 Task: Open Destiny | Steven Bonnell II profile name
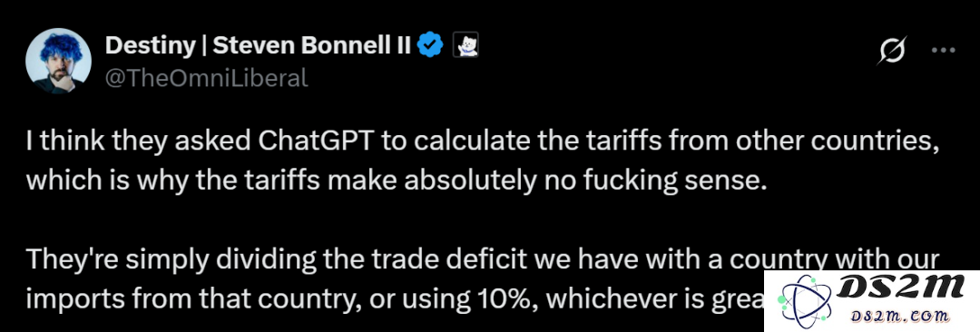coord(258,45)
